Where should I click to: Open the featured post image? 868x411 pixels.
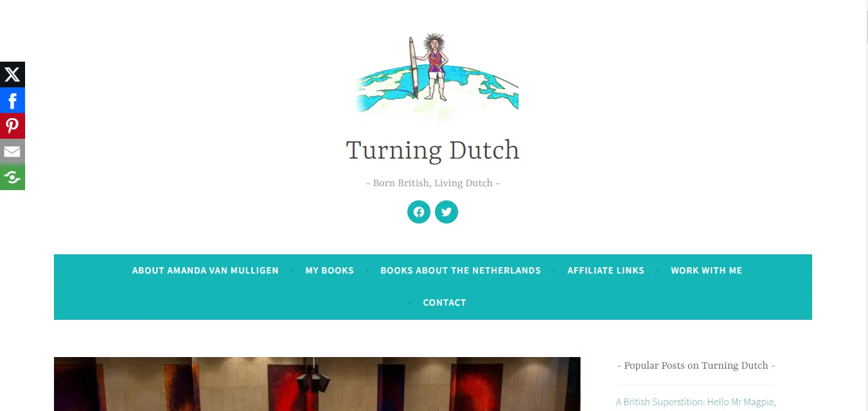pos(317,384)
